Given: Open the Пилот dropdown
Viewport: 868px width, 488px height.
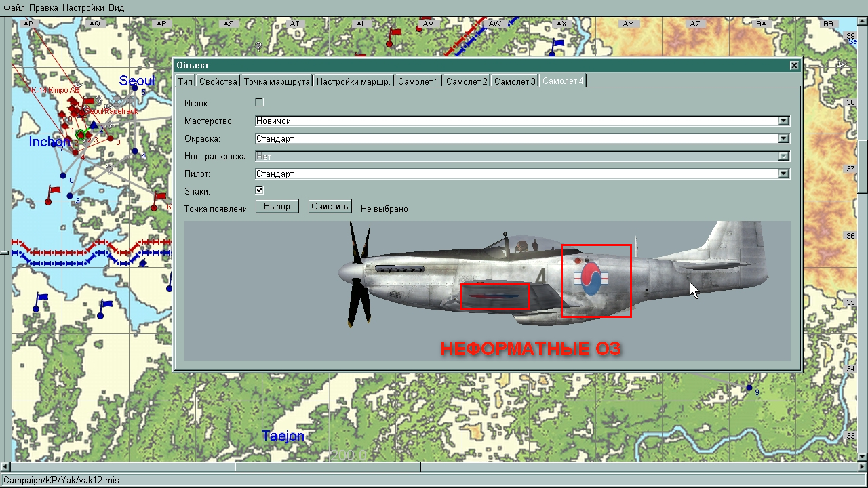Looking at the screenshot, I should tap(784, 174).
